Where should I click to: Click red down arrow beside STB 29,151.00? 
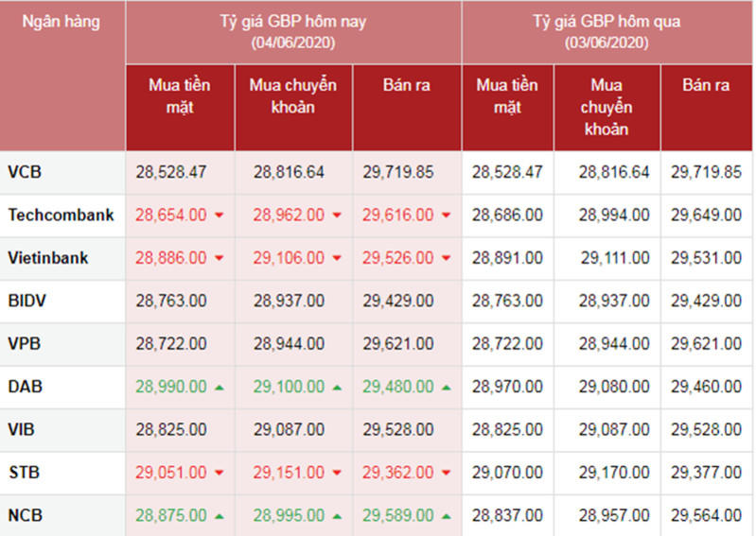[336, 473]
